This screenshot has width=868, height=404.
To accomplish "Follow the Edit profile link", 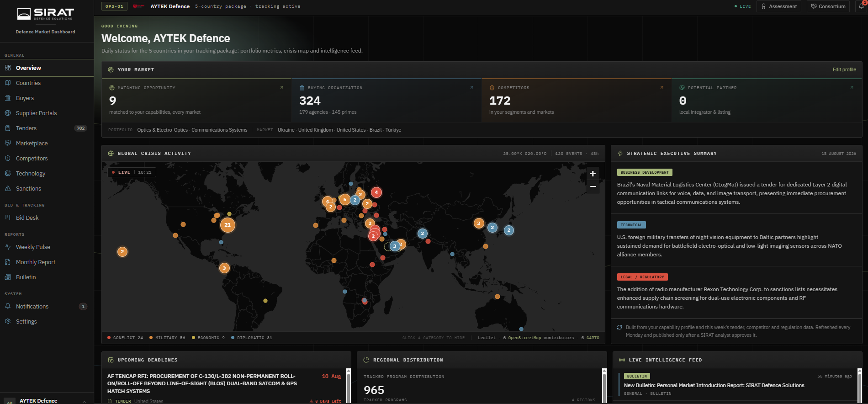I will 844,69.
